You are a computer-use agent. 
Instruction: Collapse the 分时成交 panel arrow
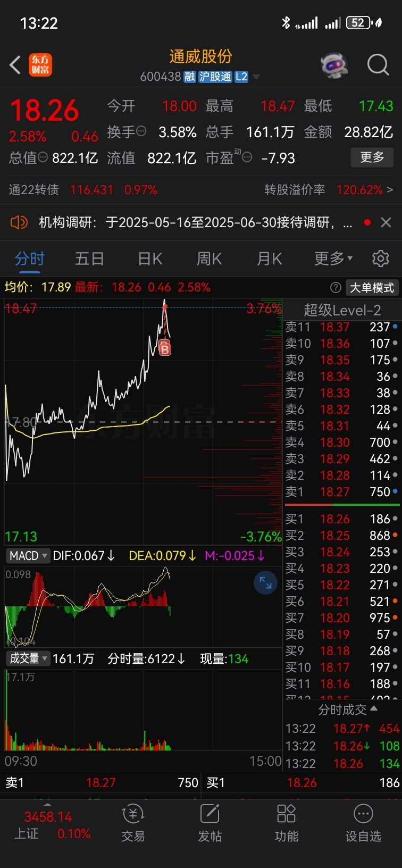(374, 709)
